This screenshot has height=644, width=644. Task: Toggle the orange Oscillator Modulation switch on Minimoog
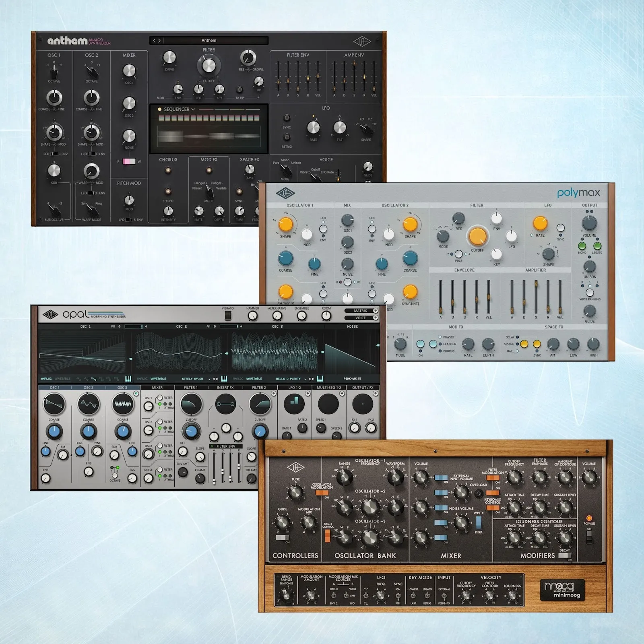pos(322,493)
